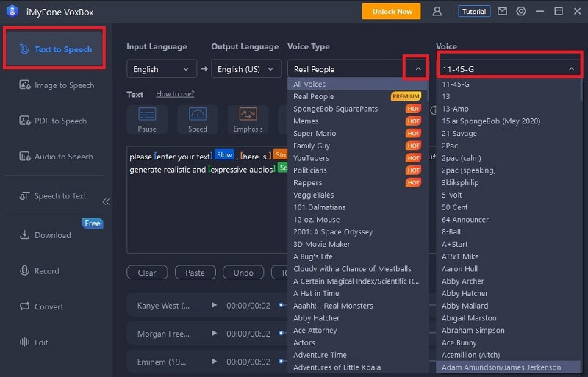
Task: Click the Slow tag in the text
Action: [x=224, y=155]
